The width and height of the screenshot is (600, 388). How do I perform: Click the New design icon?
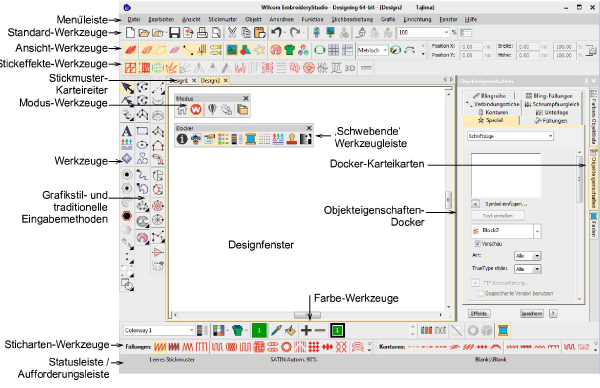(130, 33)
